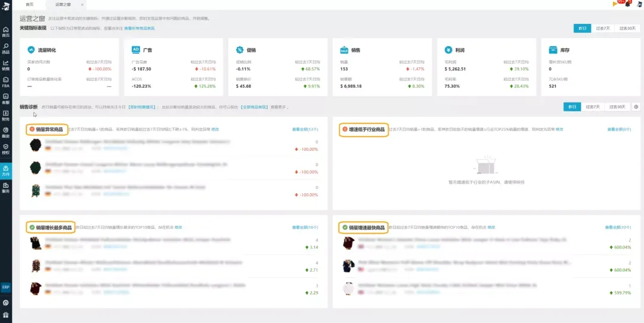Open the 全部商品表现 link

click(x=254, y=107)
